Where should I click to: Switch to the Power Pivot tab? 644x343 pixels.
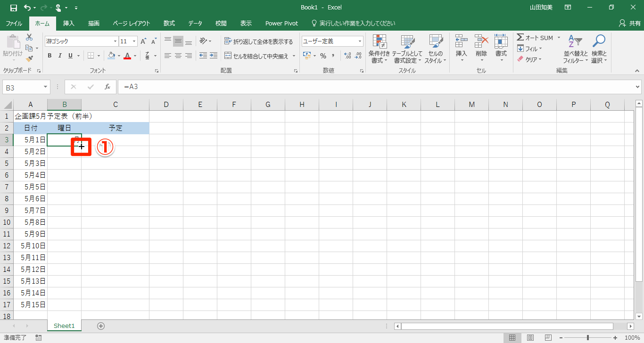coord(281,23)
